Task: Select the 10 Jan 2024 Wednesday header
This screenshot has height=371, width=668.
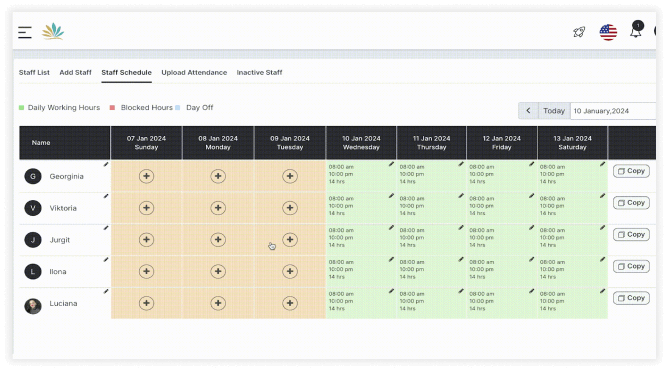Action: click(361, 143)
